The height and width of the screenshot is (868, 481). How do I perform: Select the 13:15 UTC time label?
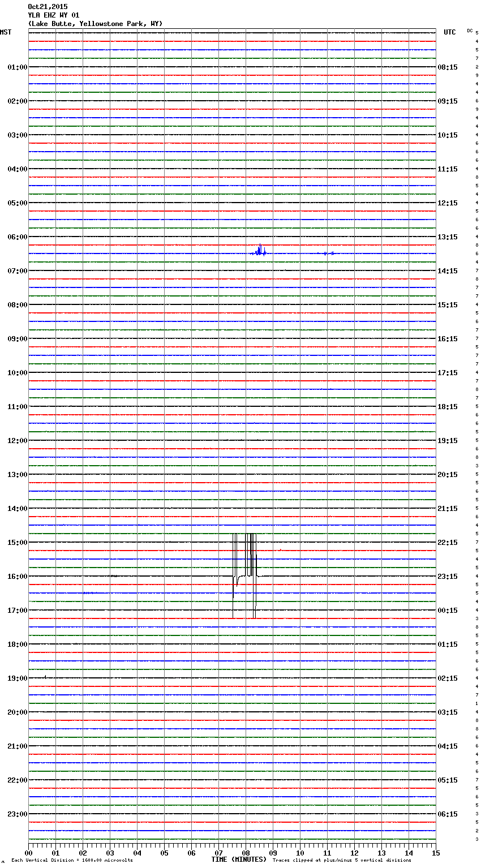(x=448, y=237)
